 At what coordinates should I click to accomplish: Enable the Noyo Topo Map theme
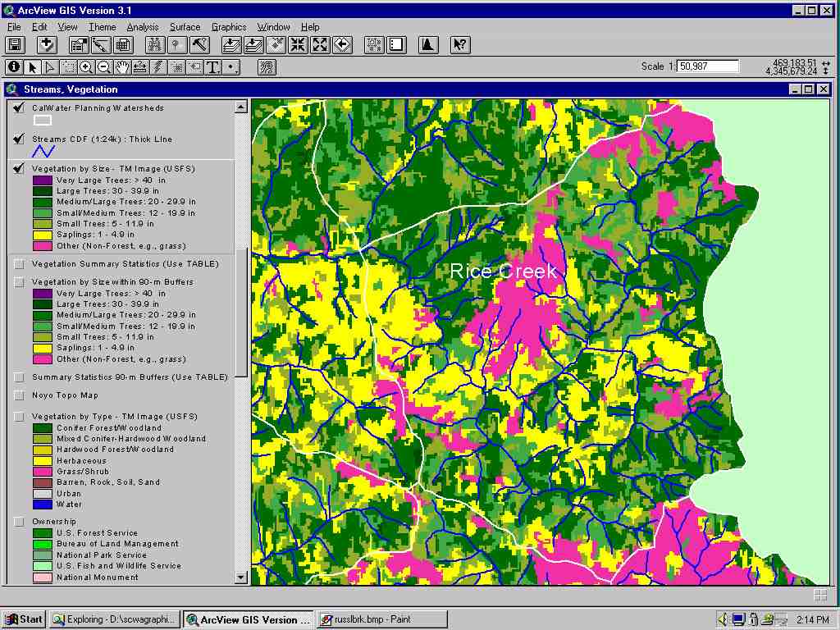point(20,395)
